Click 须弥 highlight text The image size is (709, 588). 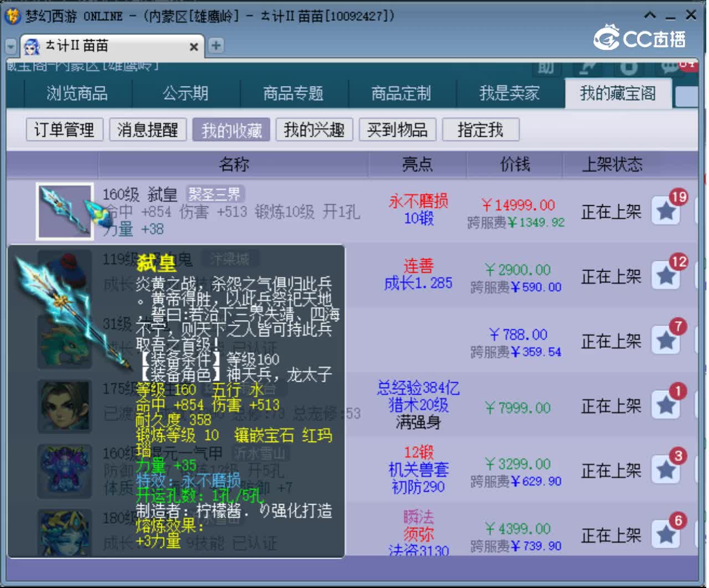pyautogui.click(x=418, y=535)
